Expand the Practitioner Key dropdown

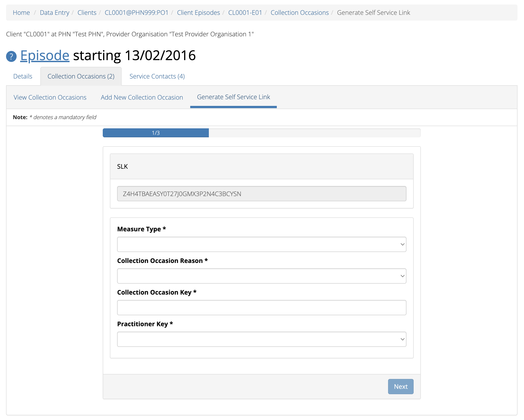click(261, 339)
